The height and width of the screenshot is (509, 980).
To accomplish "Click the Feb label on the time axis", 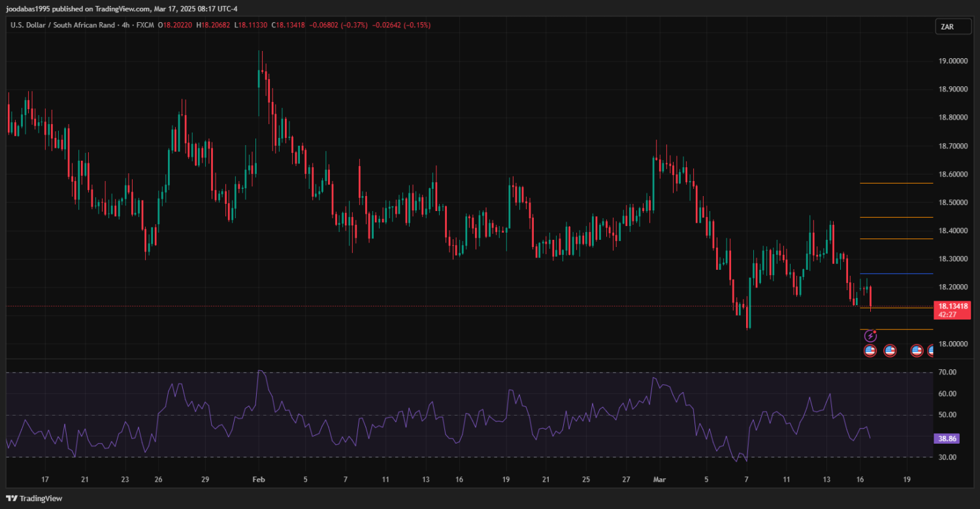I will (258, 479).
